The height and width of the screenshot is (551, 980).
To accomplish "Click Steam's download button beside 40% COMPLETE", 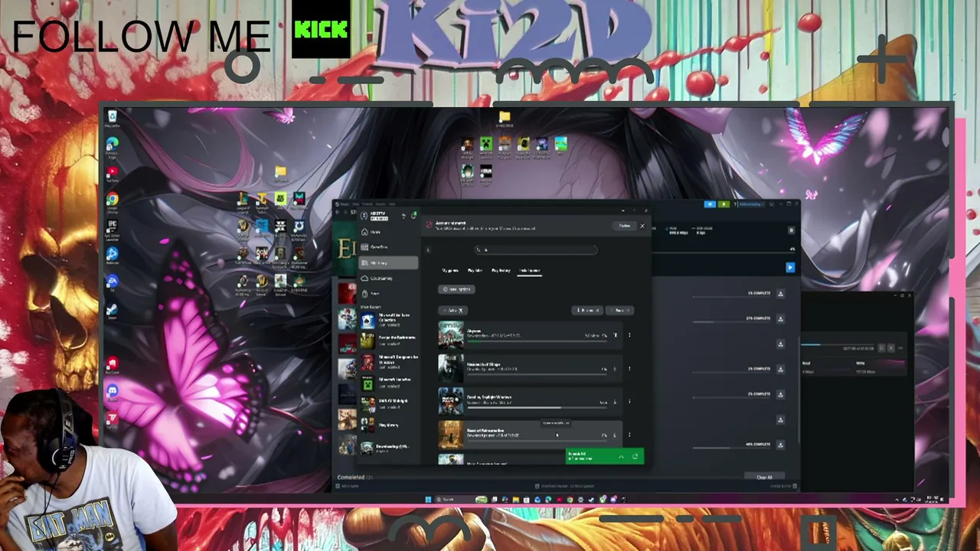I will coord(780,445).
